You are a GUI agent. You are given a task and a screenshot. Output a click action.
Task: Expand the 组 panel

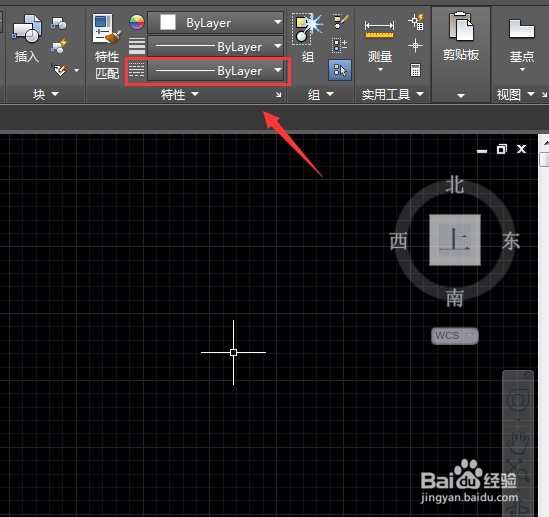(x=321, y=94)
